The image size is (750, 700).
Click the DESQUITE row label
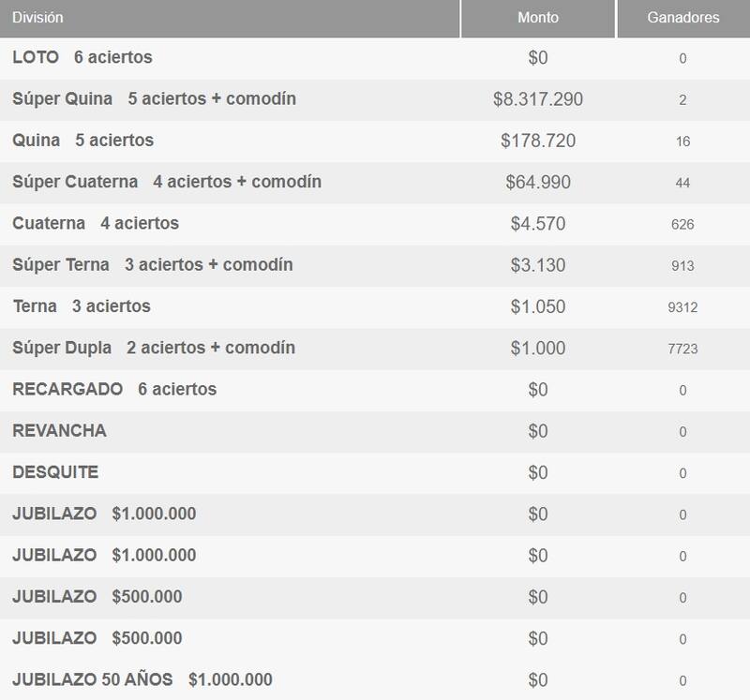tap(55, 472)
